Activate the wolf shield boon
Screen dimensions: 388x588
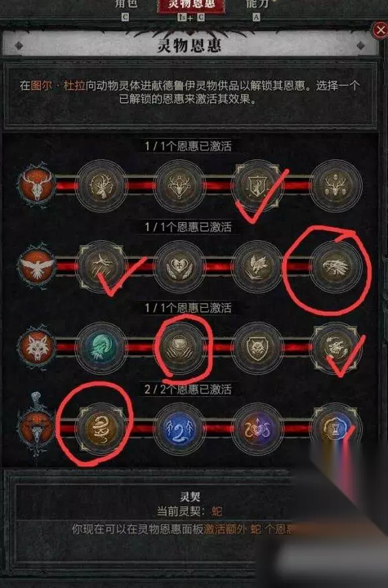click(257, 348)
